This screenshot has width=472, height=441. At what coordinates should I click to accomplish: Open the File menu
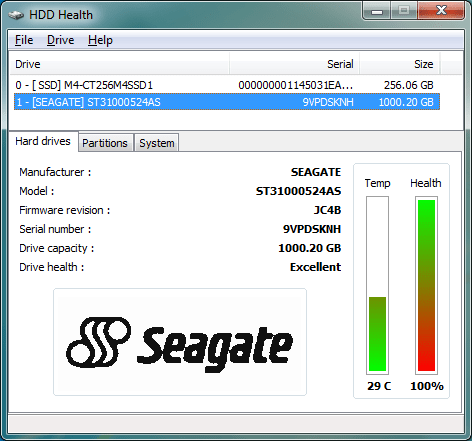coord(24,40)
